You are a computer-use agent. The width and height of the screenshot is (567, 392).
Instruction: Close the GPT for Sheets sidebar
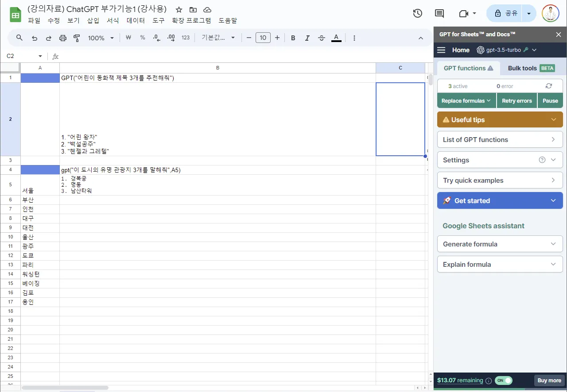click(558, 35)
